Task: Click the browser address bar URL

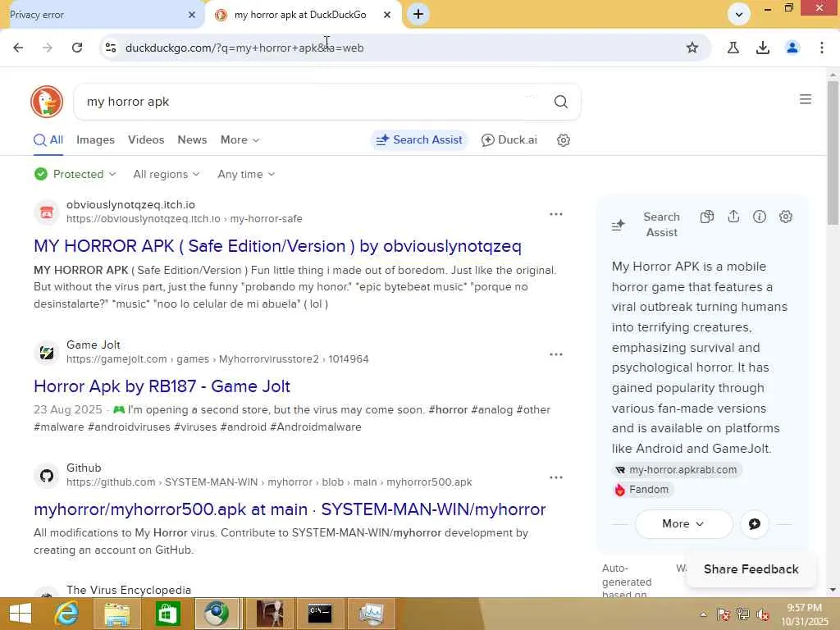Action: coord(244,48)
